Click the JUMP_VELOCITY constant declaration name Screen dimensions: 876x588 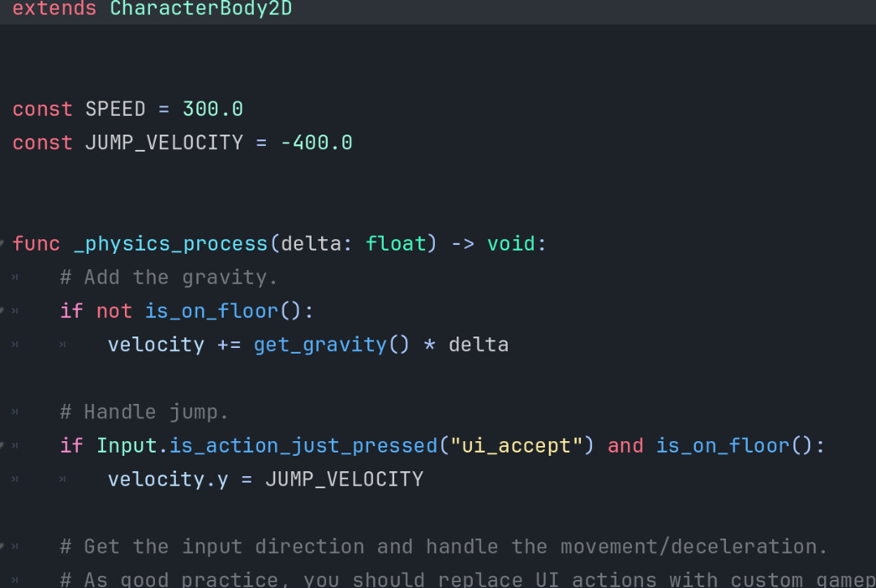coord(164,143)
